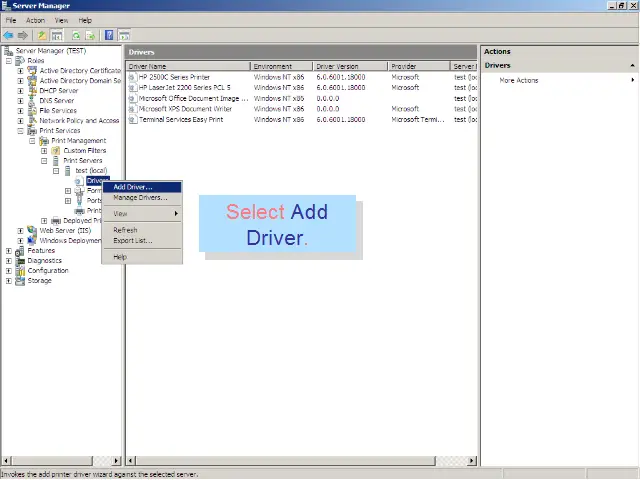Click the Export List toolbar icon
640x480 pixels.
[x=90, y=36]
